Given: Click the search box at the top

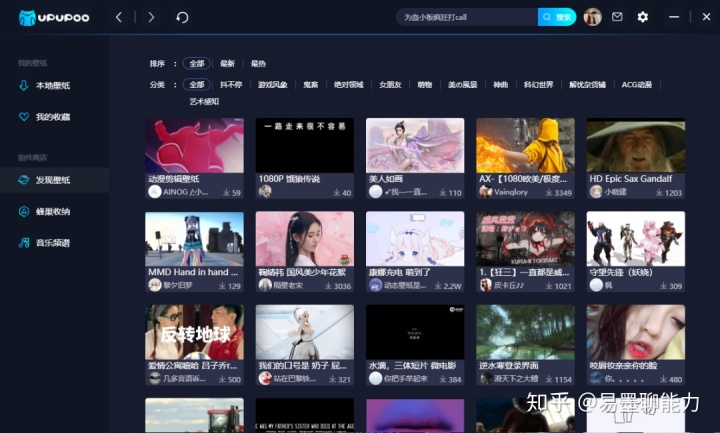Looking at the screenshot, I should pyautogui.click(x=467, y=17).
